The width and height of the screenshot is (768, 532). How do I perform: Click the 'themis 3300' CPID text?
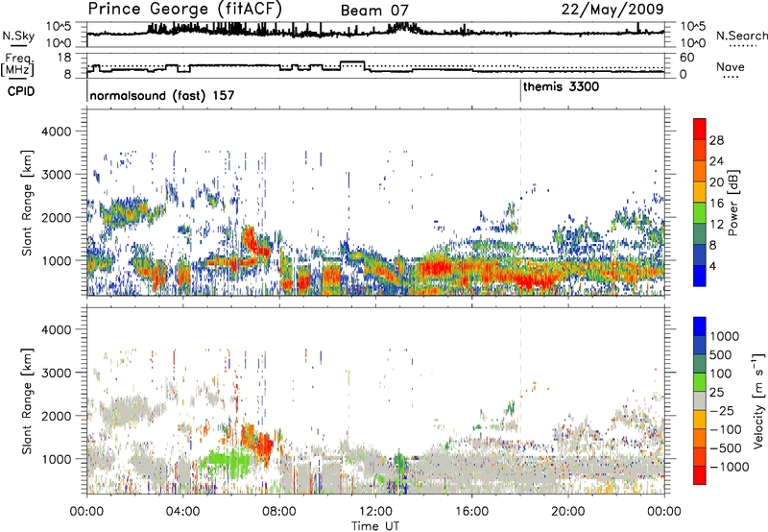561,86
